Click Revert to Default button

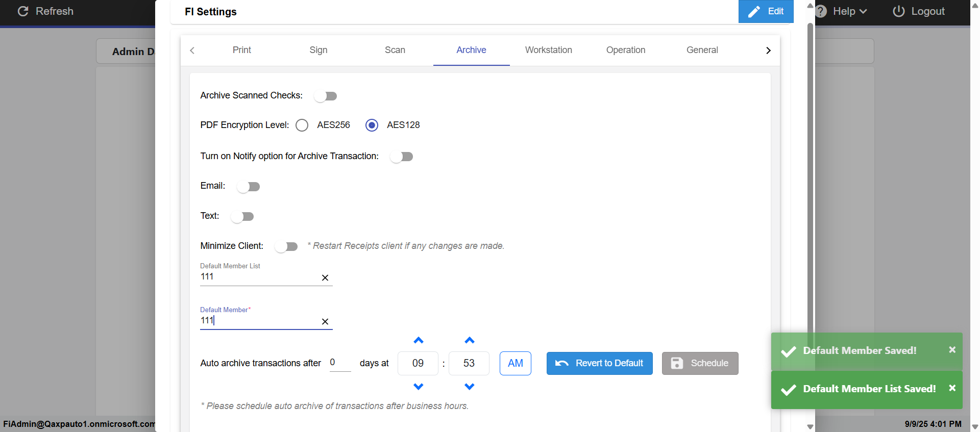tap(599, 363)
